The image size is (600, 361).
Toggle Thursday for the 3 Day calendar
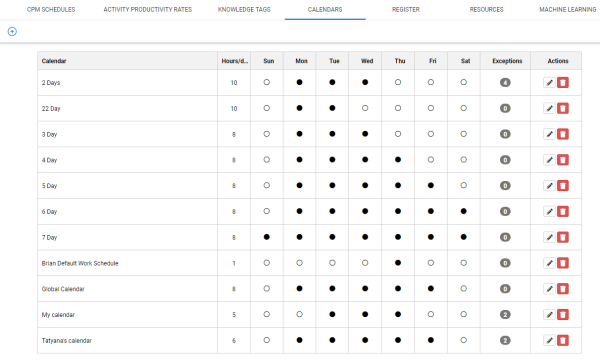point(398,134)
